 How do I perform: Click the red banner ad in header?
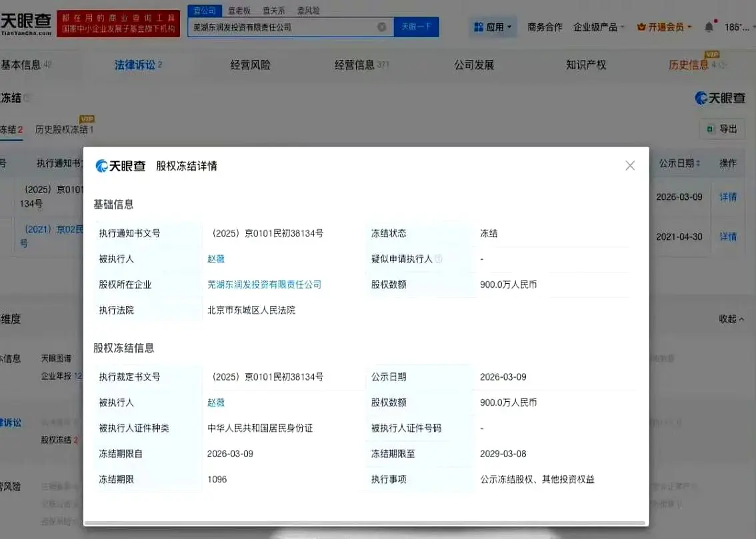click(118, 23)
